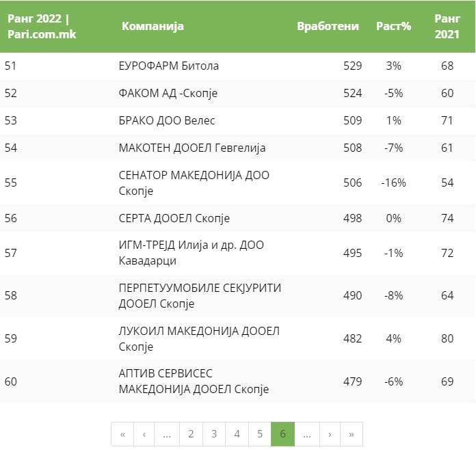
Task: Open pagination page 5
Action: 260,434
